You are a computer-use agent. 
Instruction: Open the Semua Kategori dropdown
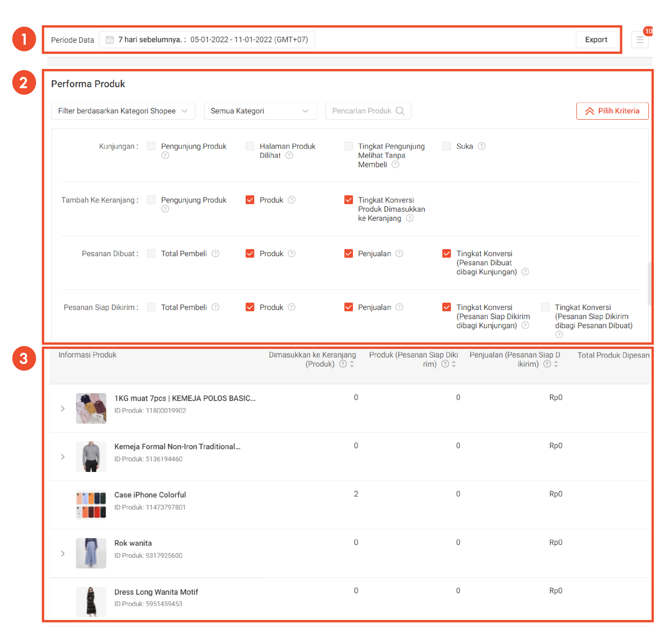pos(260,111)
